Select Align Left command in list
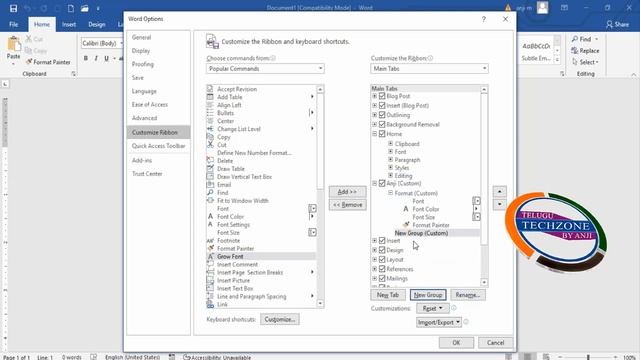Viewport: 640px width, 360px height. point(261,105)
